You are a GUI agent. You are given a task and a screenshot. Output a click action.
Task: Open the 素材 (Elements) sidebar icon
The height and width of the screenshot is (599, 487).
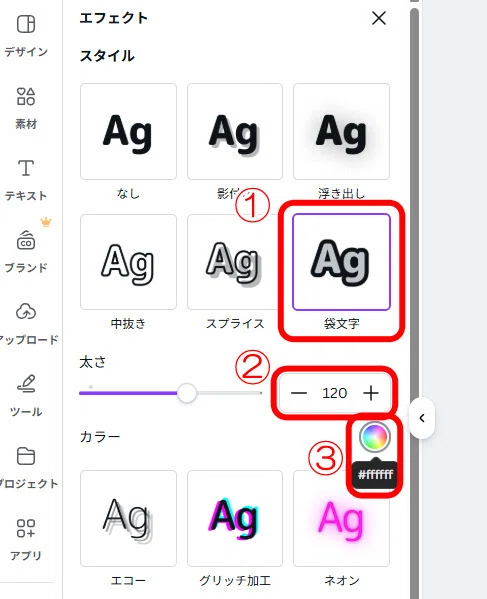click(x=26, y=96)
